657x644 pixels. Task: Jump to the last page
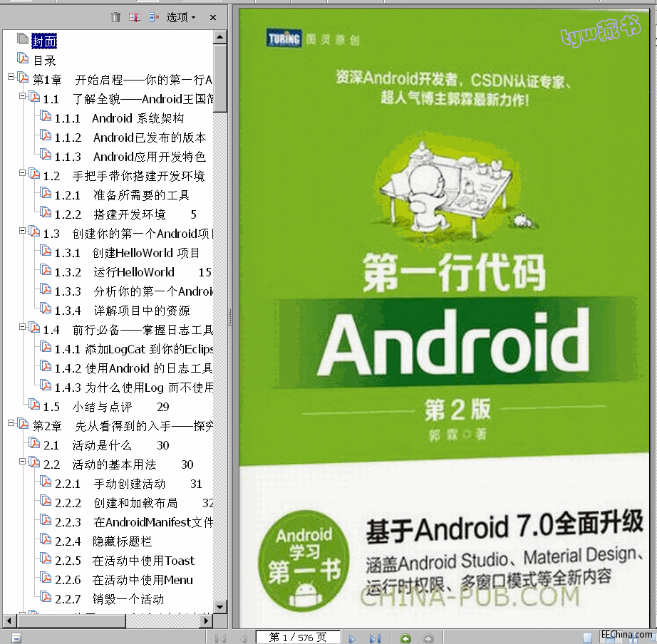point(375,638)
